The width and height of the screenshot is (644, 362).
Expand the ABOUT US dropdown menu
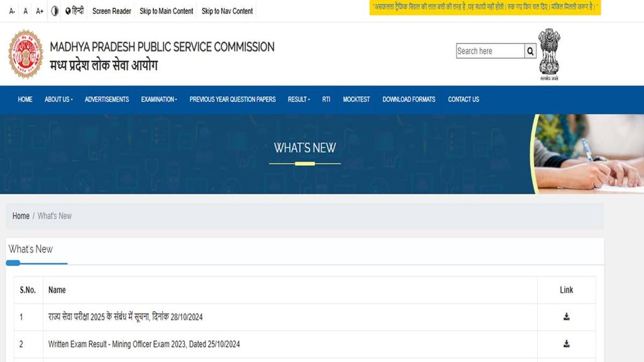click(58, 99)
